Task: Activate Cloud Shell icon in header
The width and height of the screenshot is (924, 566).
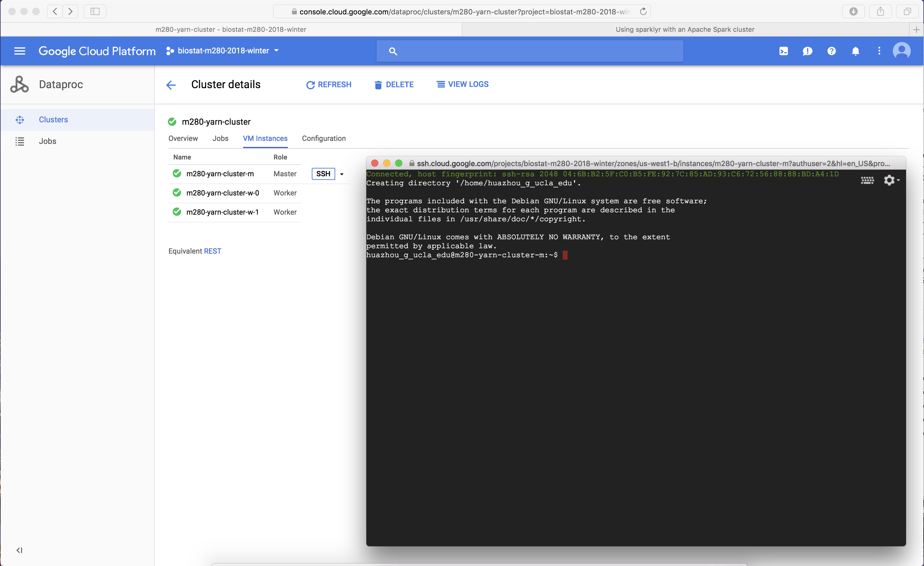Action: [x=783, y=51]
